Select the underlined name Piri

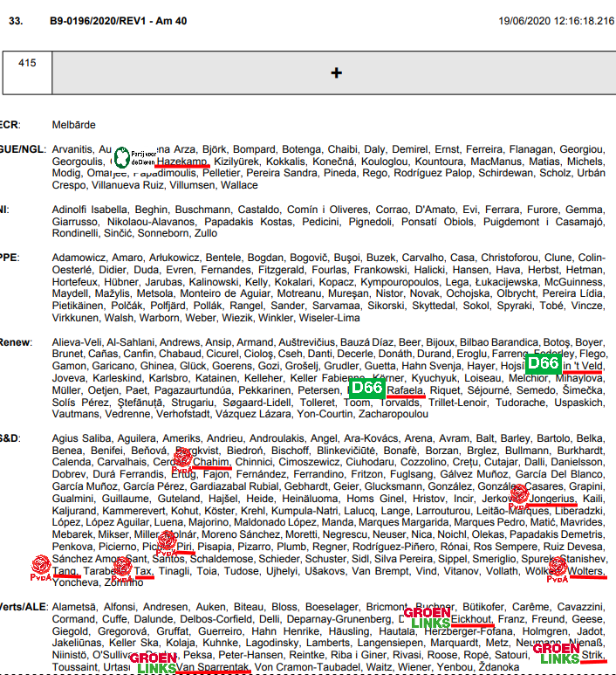(184, 547)
